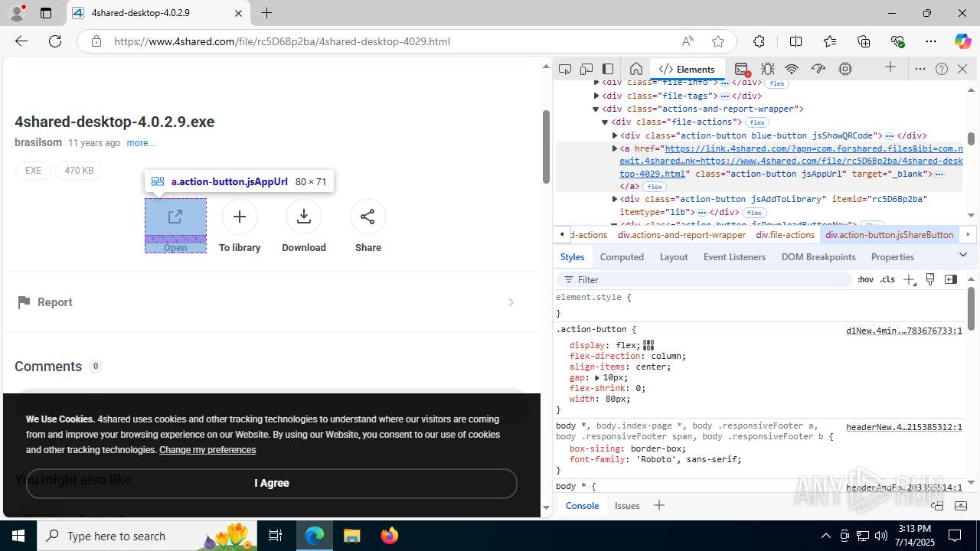
Task: Collapse the actions-and-report-wrapper div node
Action: [x=596, y=109]
